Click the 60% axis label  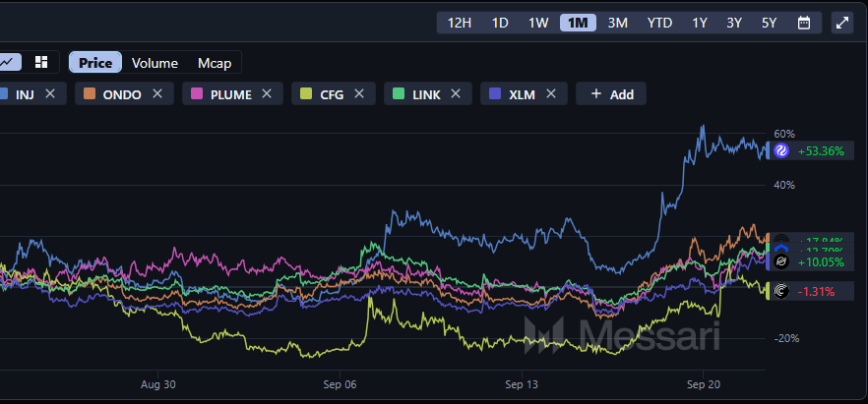pos(783,134)
